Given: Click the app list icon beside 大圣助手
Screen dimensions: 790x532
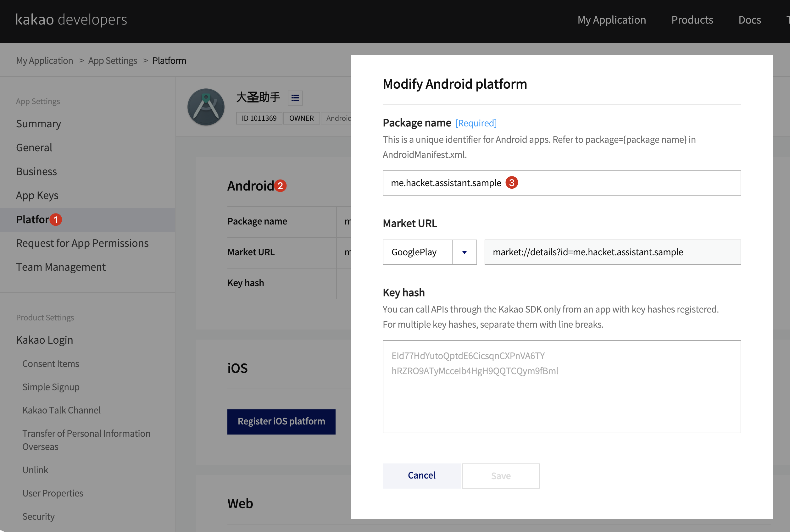Looking at the screenshot, I should 295,98.
